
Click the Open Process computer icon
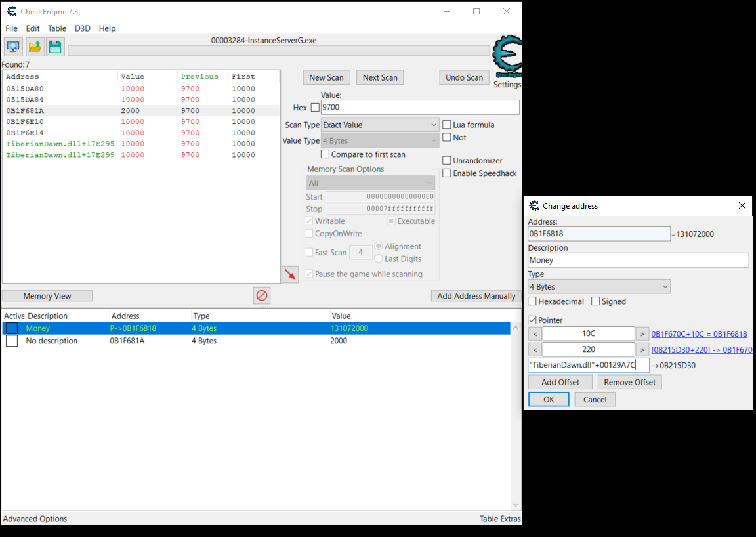13,47
